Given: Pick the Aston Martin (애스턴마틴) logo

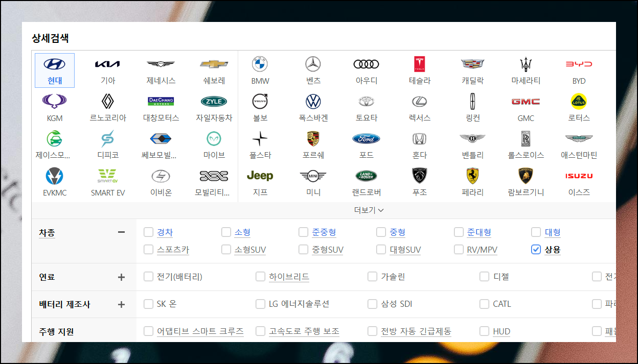Looking at the screenshot, I should click(x=579, y=138).
